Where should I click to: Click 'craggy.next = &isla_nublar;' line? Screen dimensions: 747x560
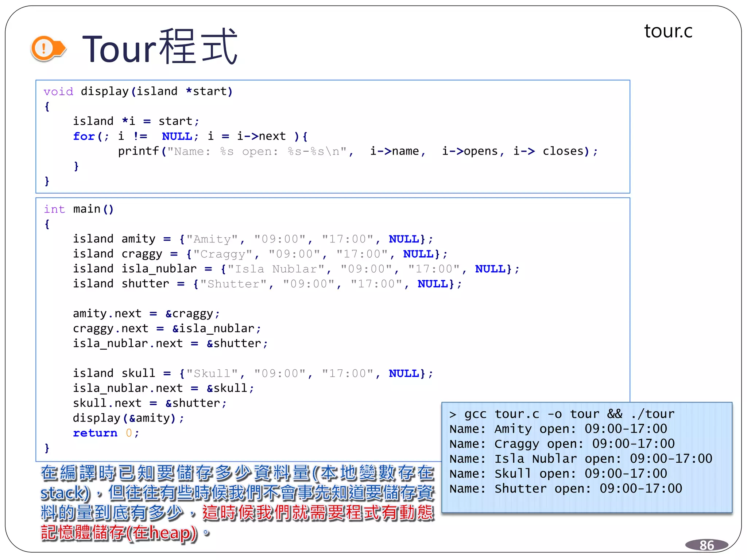pyautogui.click(x=167, y=328)
